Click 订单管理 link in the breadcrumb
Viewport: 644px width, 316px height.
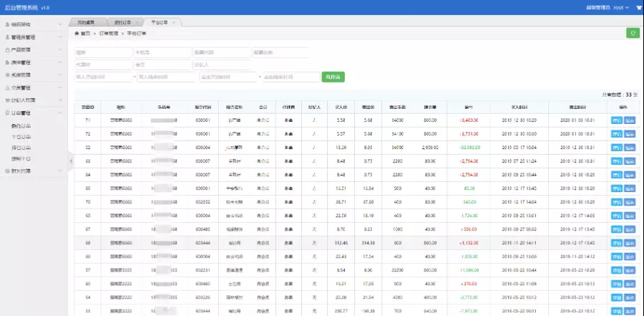coord(109,33)
